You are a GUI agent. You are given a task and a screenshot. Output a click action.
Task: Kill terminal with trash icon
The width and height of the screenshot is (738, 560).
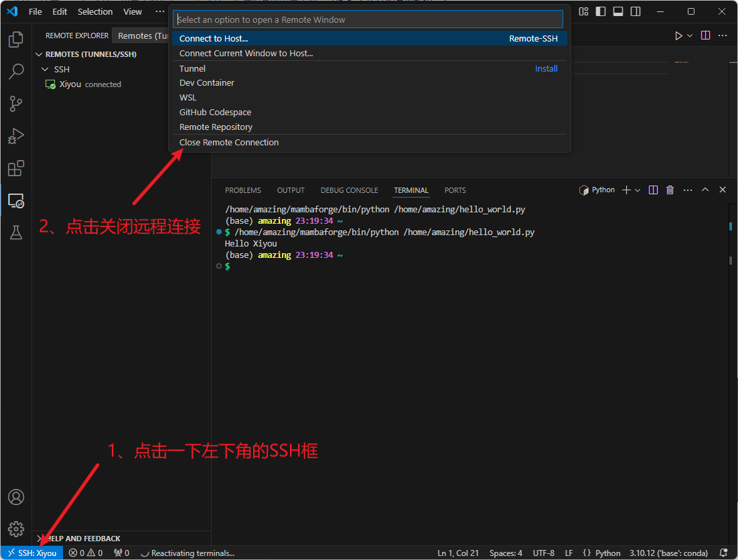[x=670, y=190]
